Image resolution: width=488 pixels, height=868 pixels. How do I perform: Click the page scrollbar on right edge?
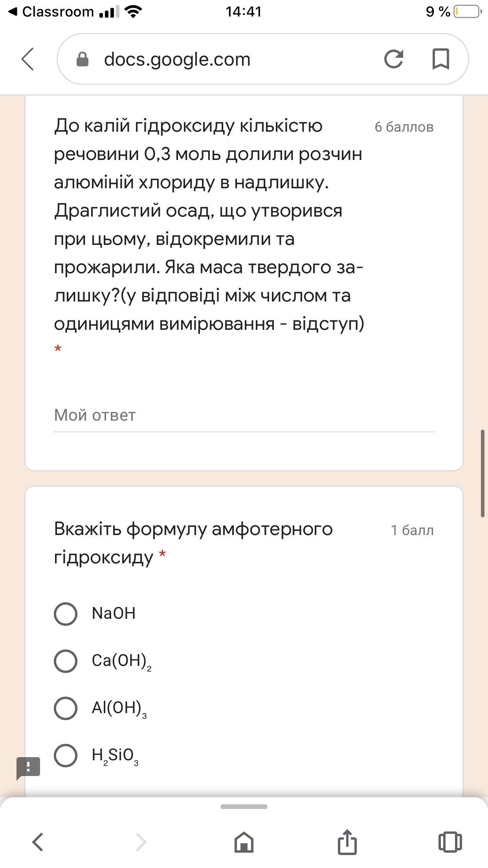click(x=482, y=474)
